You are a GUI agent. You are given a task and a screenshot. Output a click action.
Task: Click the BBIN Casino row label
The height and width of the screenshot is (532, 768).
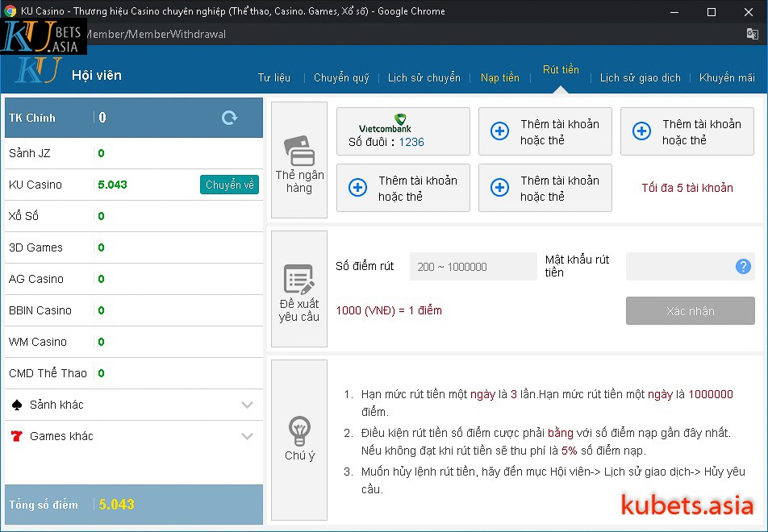tap(40, 310)
